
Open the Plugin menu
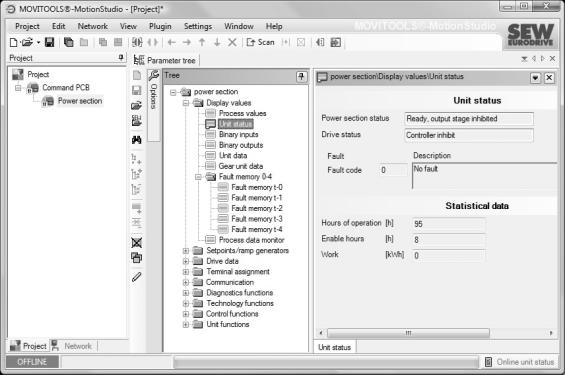160,26
